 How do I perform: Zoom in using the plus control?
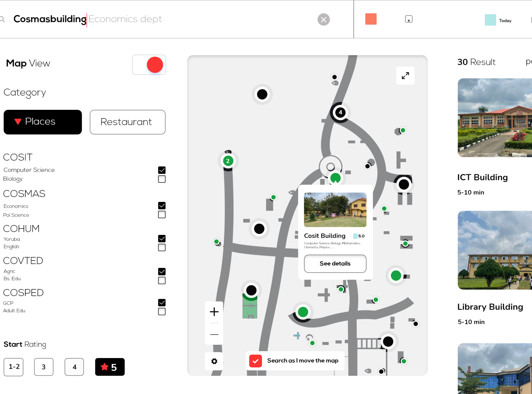214,311
